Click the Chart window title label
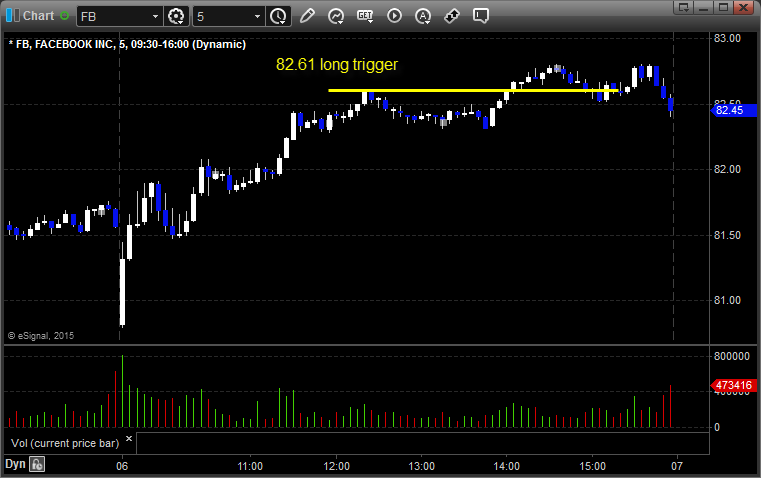The image size is (761, 478). pyautogui.click(x=38, y=16)
